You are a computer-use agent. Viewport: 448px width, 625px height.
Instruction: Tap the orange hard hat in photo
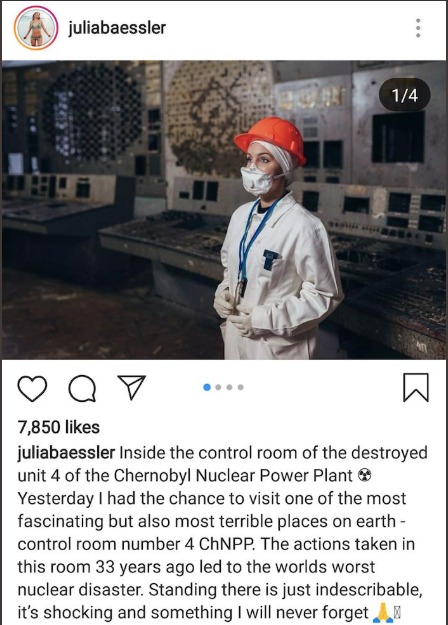271,140
